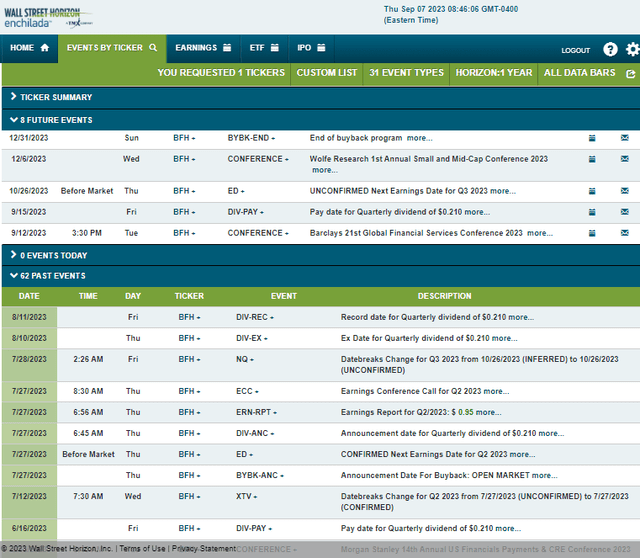Viewport: 640px width, 558px height.
Task: Click calendar icon for Wolfe Research conference row
Action: pyautogui.click(x=592, y=159)
